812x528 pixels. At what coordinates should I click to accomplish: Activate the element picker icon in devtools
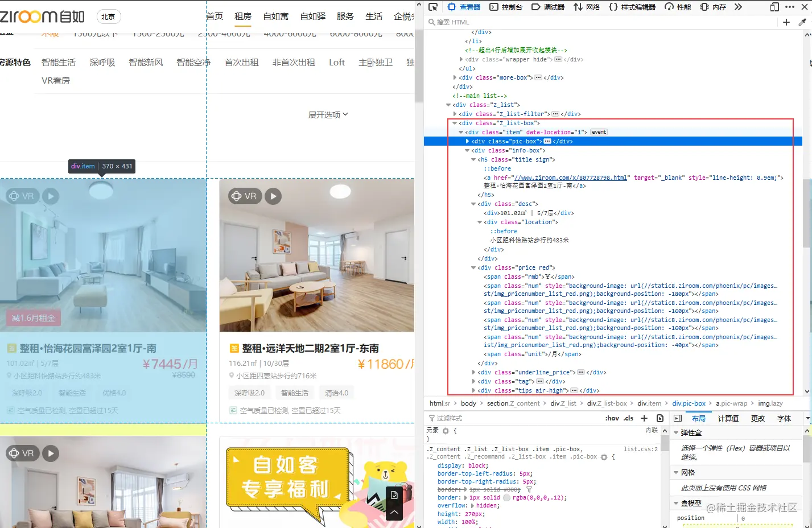[x=433, y=7]
